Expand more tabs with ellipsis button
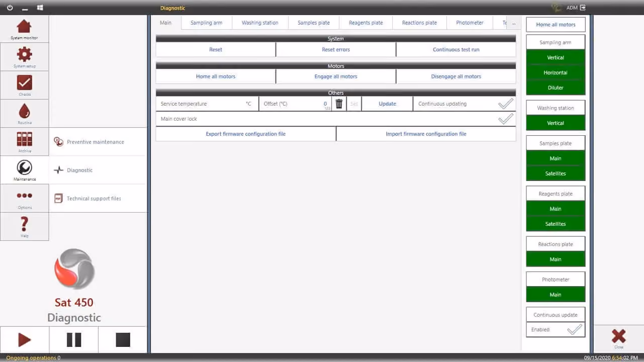 514,23
